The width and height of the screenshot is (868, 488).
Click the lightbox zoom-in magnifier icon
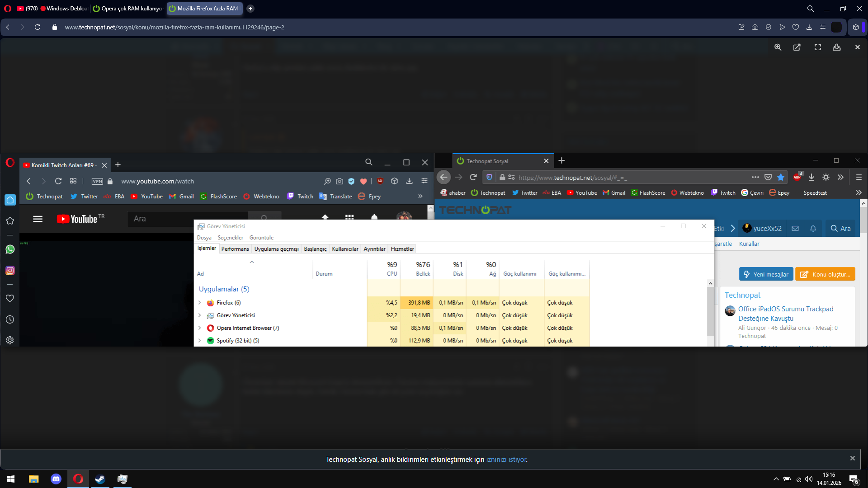[x=778, y=47]
